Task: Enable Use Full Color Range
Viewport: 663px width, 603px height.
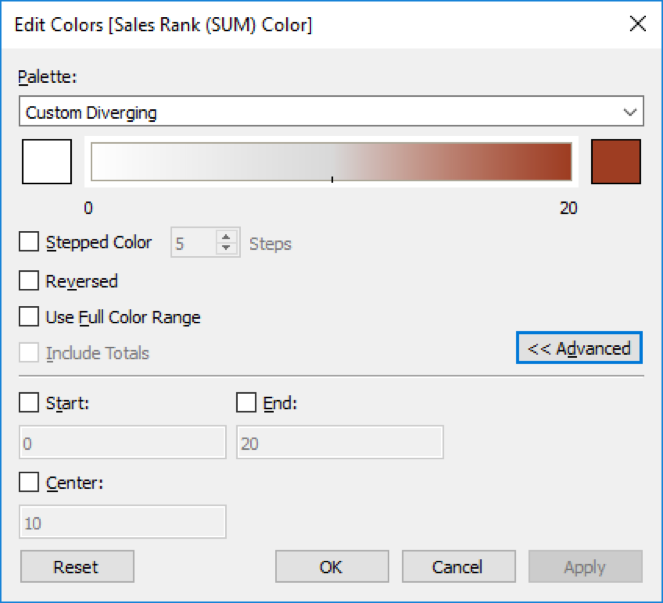Action: click(30, 317)
